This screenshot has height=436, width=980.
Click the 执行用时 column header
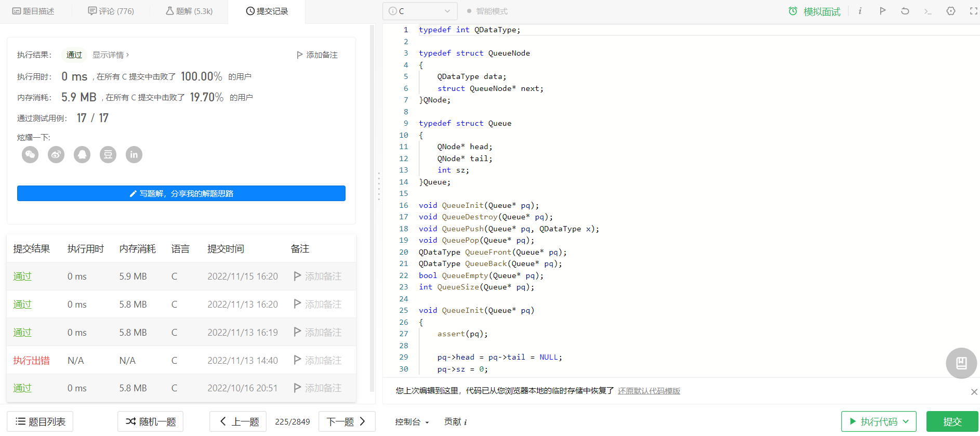(x=86, y=249)
